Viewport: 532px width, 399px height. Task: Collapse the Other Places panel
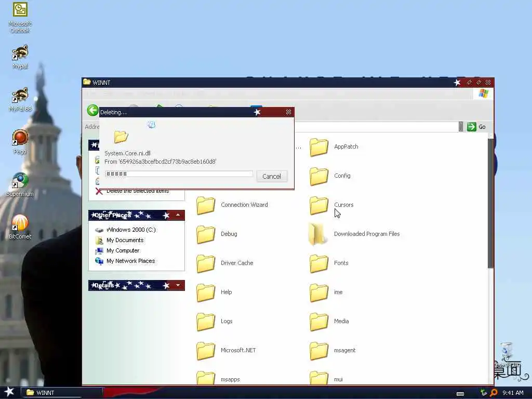[x=178, y=215]
